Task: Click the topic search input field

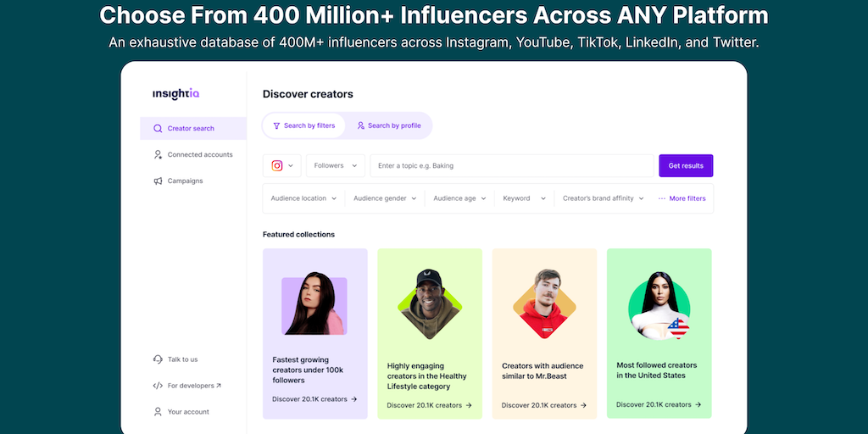Action: point(513,166)
